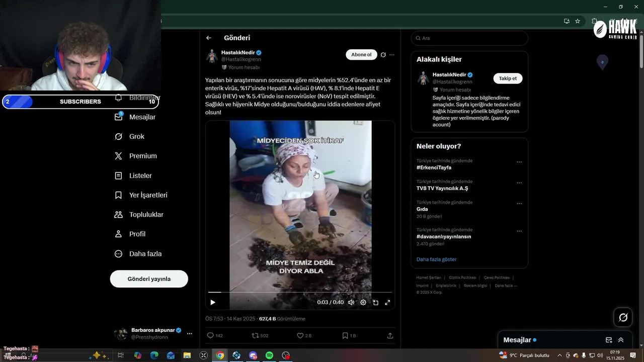The height and width of the screenshot is (362, 644).
Task: Open Yer İşaretleri bookmarks page
Action: coord(141,195)
